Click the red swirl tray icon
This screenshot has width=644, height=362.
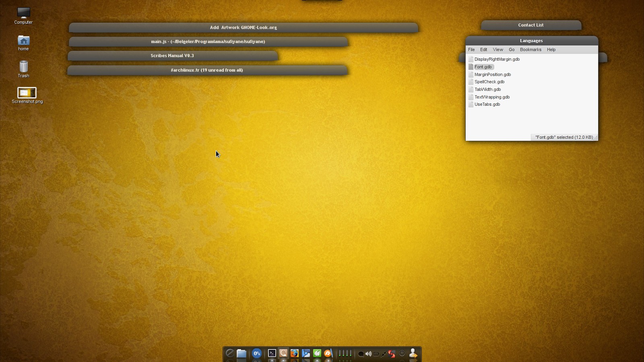click(x=392, y=354)
